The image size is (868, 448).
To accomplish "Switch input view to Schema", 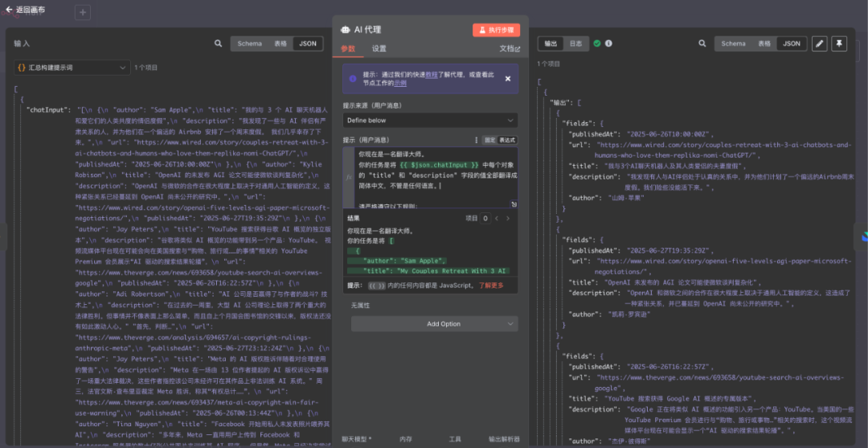I will click(x=250, y=43).
